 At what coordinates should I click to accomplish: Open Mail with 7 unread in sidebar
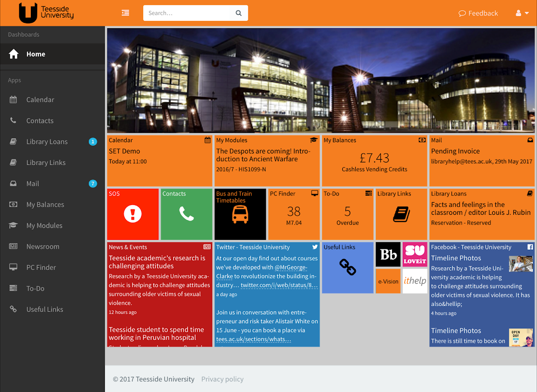(x=33, y=183)
